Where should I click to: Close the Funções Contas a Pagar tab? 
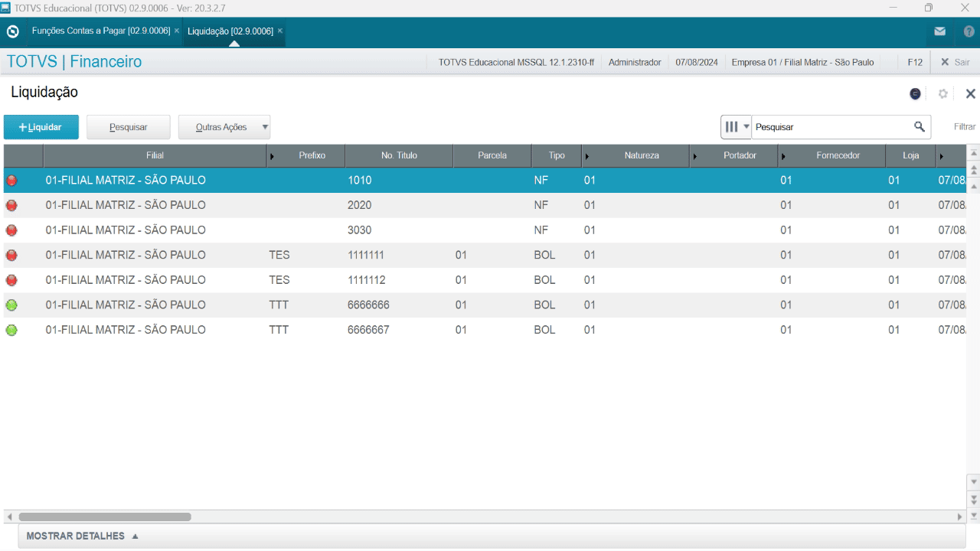tap(177, 31)
